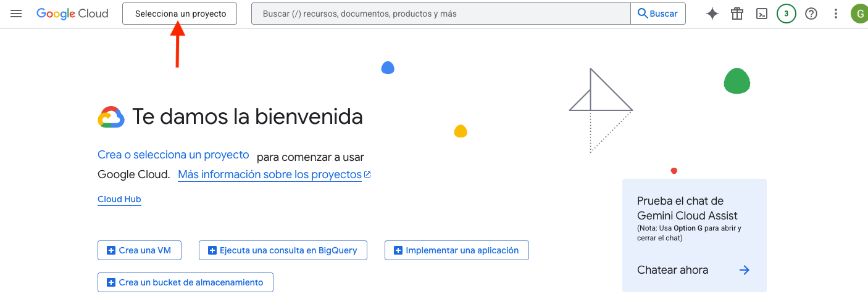Open 'Más información sobre los proyectos' link
This screenshot has height=307, width=868.
pos(270,174)
